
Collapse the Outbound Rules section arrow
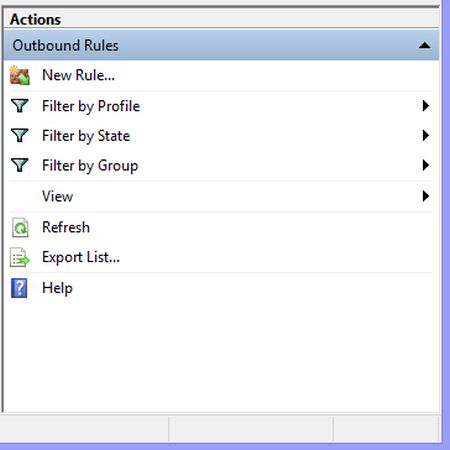[424, 45]
